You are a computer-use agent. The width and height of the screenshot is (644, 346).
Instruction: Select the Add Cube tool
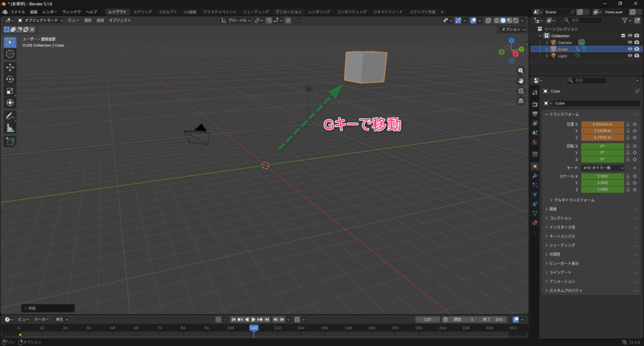[x=10, y=142]
